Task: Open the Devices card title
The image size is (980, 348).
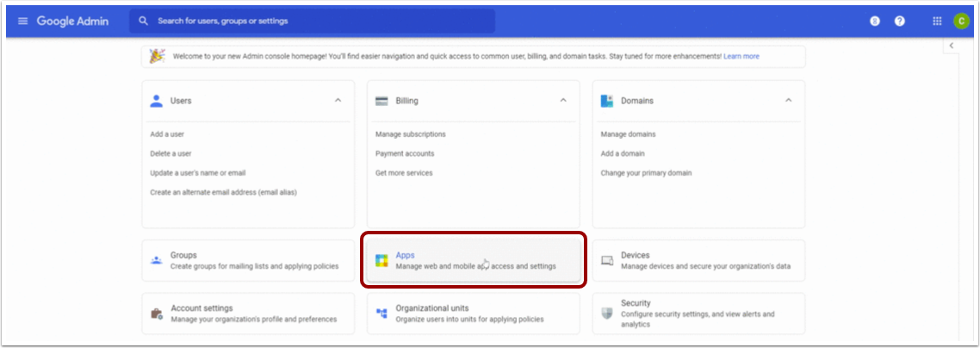Action: (635, 256)
